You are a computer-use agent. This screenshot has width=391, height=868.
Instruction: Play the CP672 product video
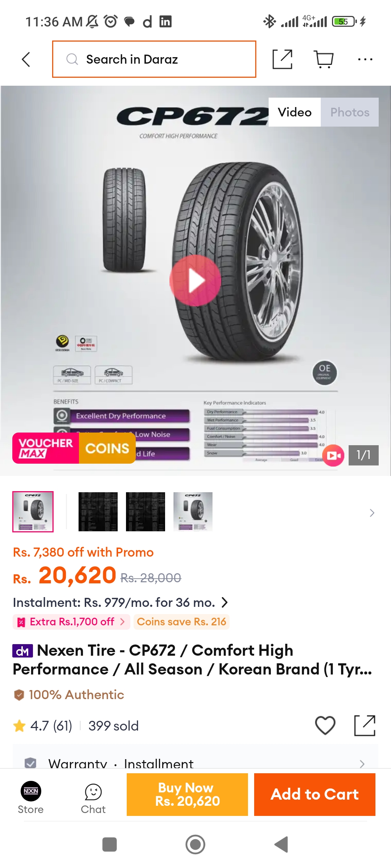click(195, 280)
